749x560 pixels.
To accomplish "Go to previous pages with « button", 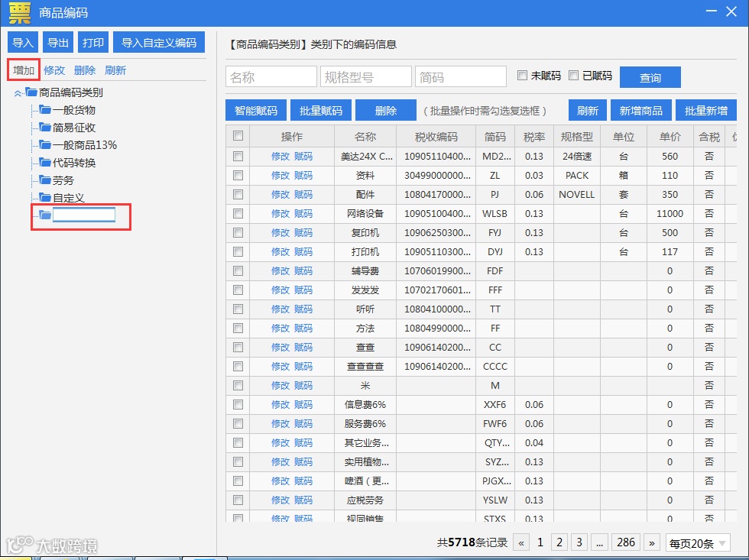I will [521, 543].
